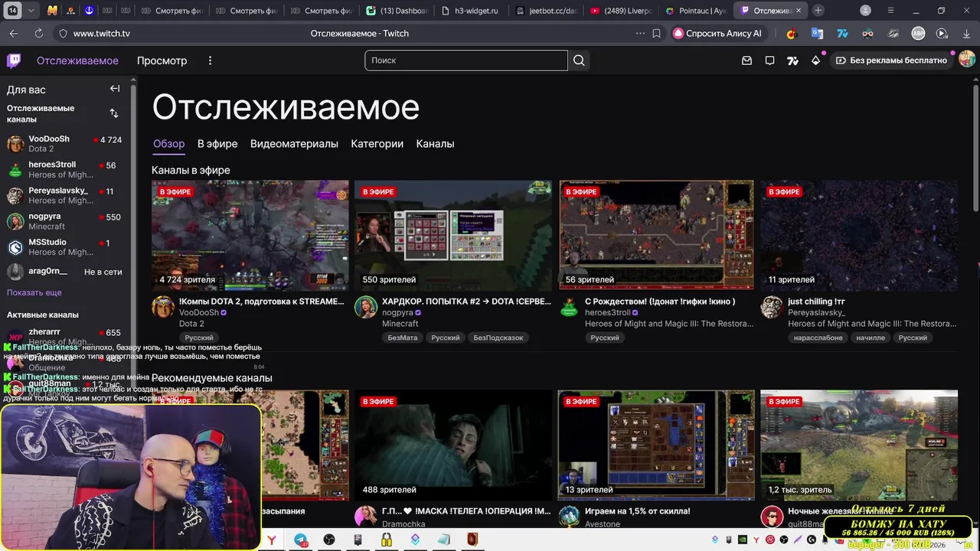
Task: Open the Dota 2 category link under VooDooSh
Action: pos(191,324)
